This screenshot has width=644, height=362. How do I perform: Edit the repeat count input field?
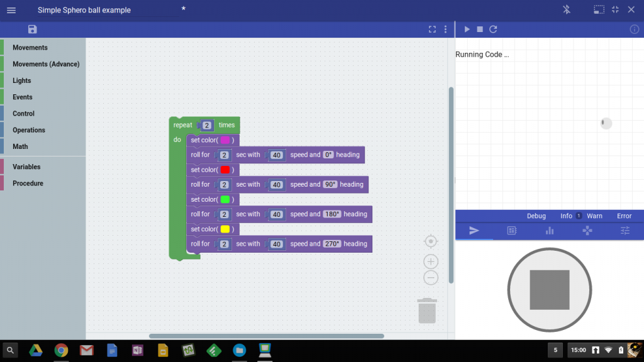click(206, 124)
